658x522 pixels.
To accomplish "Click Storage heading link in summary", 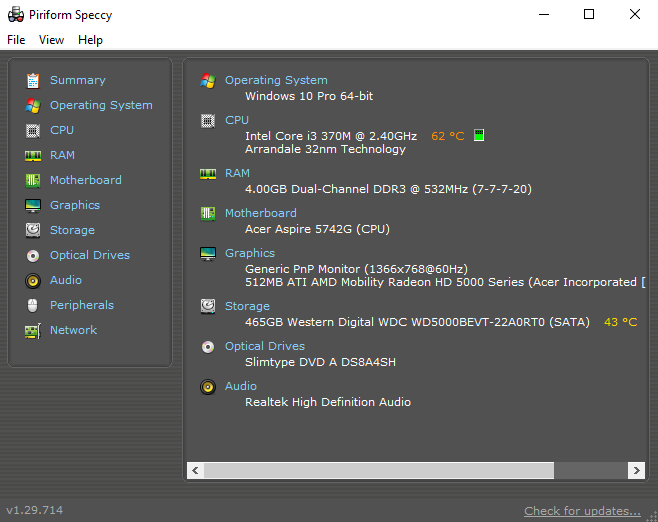I will tap(247, 306).
